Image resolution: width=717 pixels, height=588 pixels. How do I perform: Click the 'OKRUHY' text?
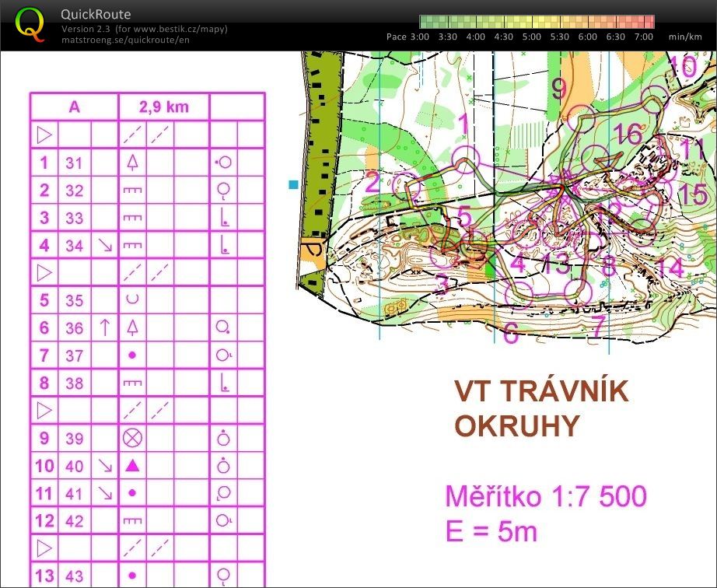tap(517, 426)
